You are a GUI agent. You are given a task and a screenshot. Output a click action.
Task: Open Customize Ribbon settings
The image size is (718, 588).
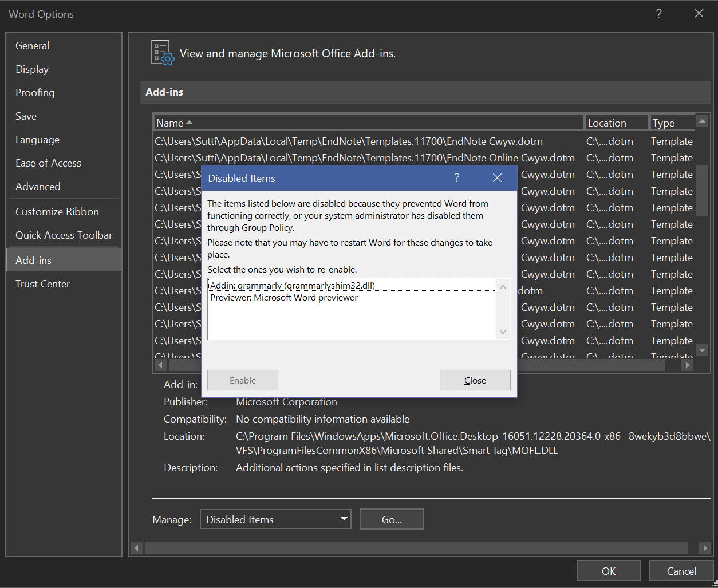click(x=64, y=212)
